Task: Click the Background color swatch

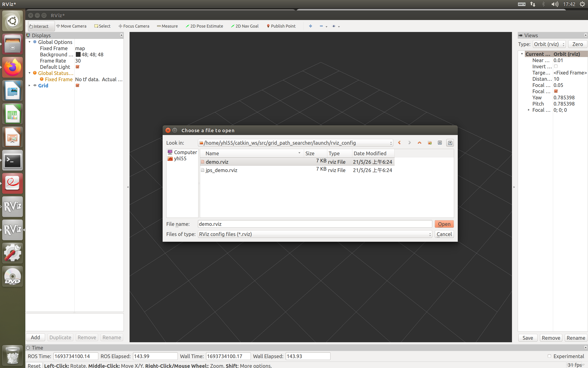Action: [x=78, y=55]
